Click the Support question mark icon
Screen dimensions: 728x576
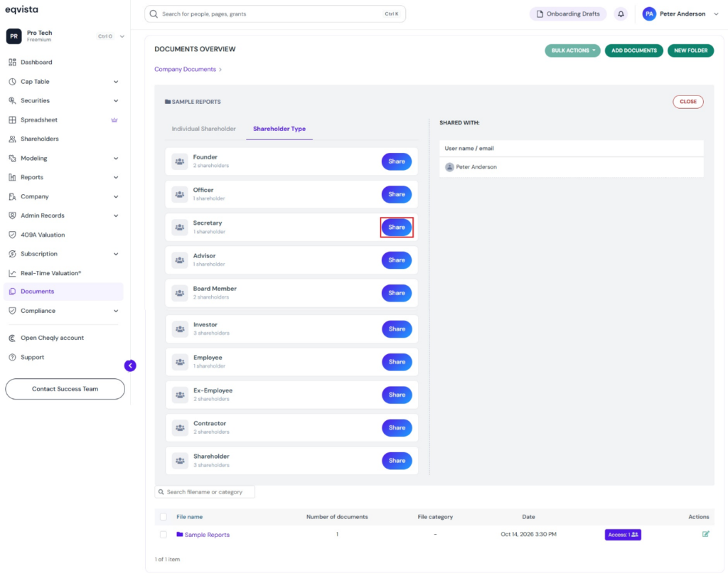point(12,357)
